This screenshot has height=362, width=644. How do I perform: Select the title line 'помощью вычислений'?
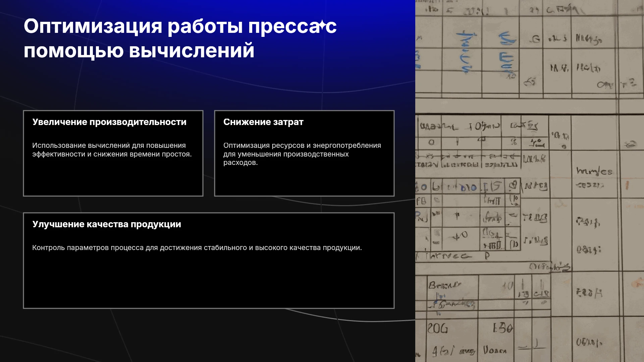[139, 51]
